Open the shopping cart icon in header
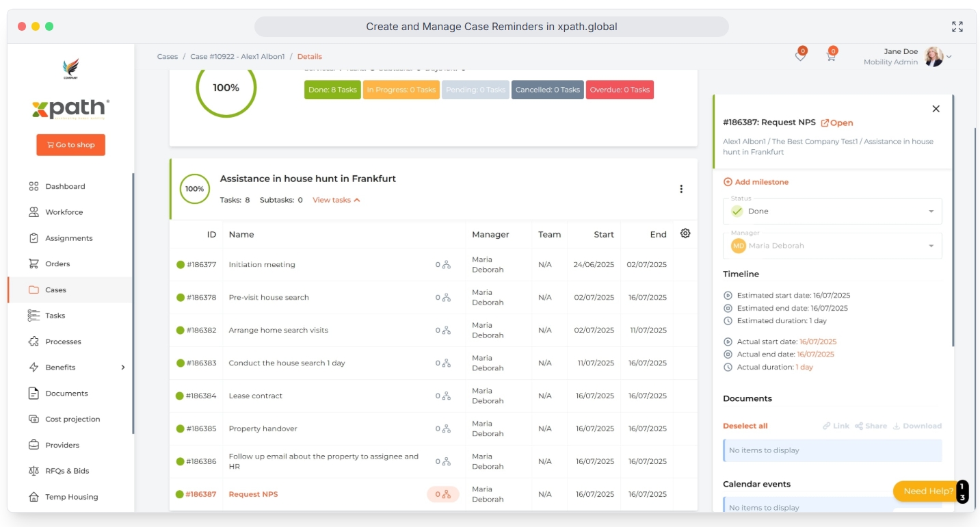The height and width of the screenshot is (527, 980). click(831, 57)
